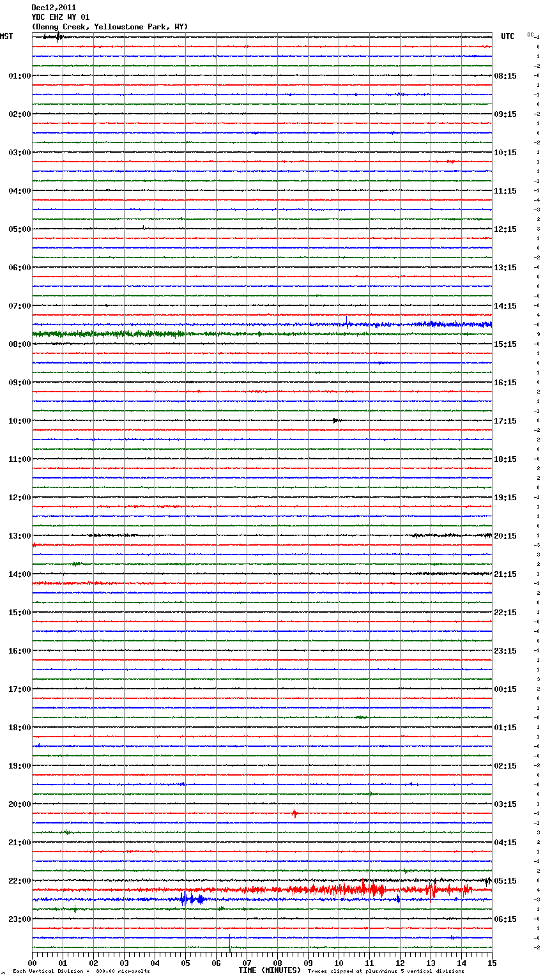Screen dimensions: 543x980
Task: Click the 19:15 UTC time label
Action: click(505, 498)
